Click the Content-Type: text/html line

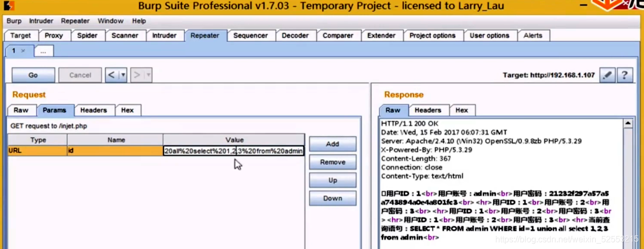click(422, 176)
